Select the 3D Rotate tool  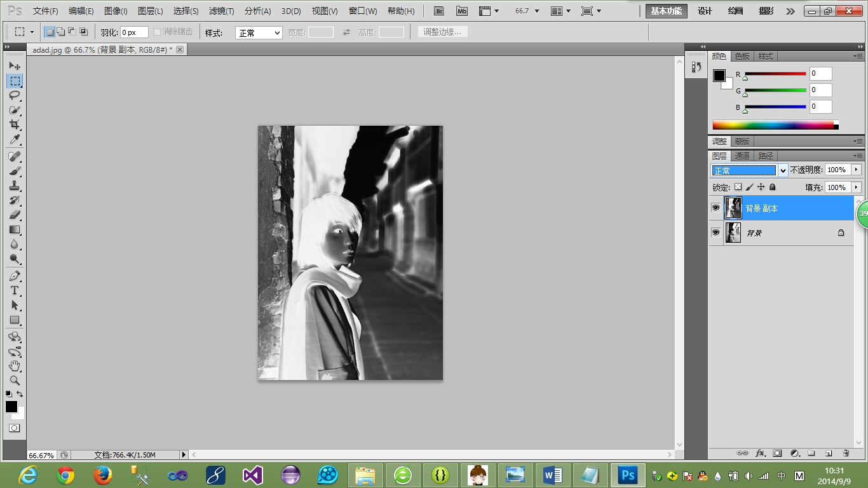point(15,337)
